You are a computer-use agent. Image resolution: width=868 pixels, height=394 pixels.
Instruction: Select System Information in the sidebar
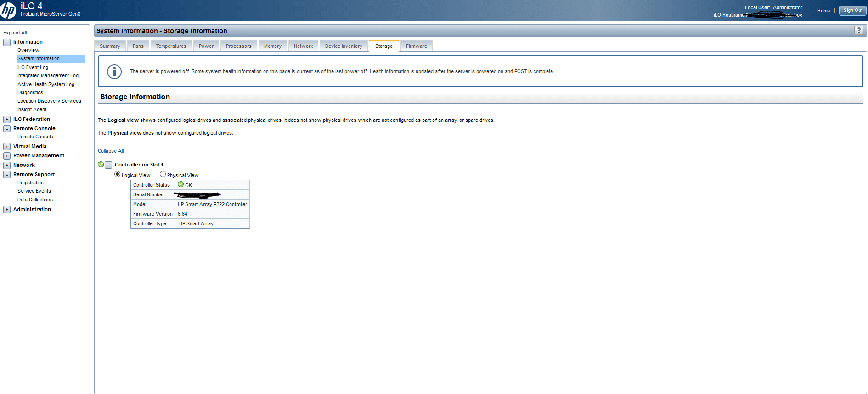point(51,59)
